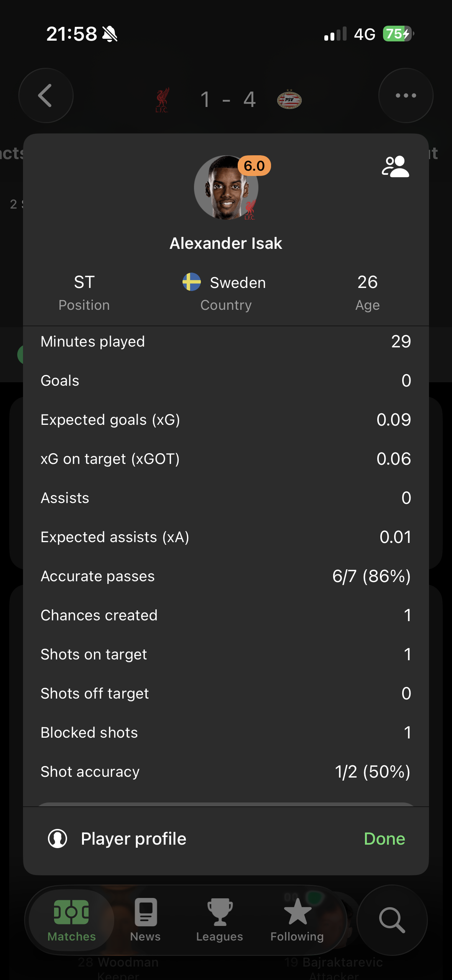Screen dimensions: 452x980
Task: Select the Shot accuracy stat row
Action: click(226, 771)
